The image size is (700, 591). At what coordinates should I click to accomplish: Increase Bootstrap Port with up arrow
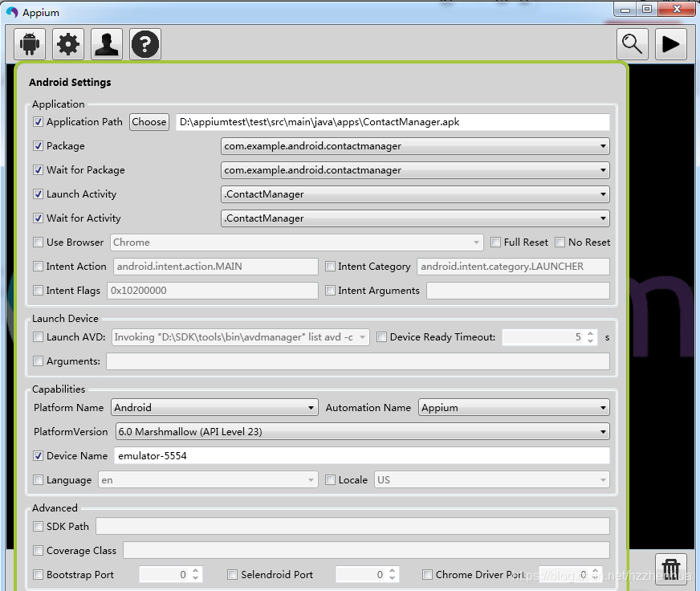click(x=196, y=570)
